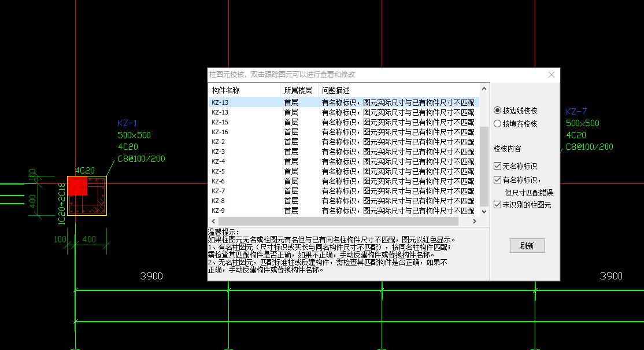Select the KZ-2 row
Viewport: 644px width, 350px height.
(344, 142)
